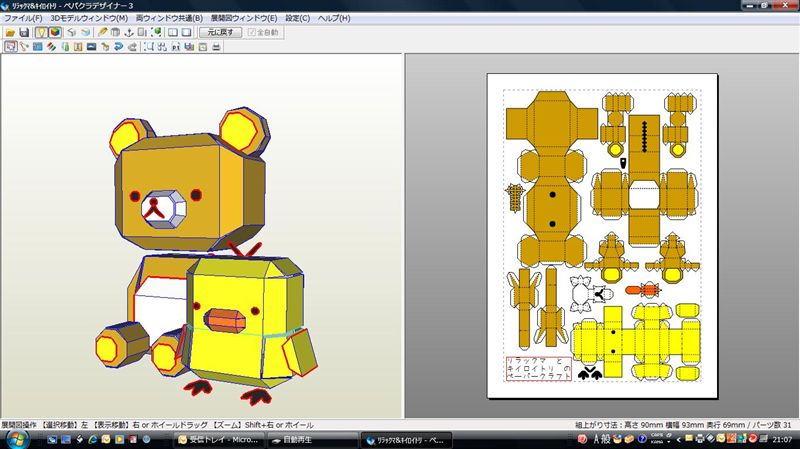This screenshot has width=800, height=449.
Task: Click the taskbar clock showing 21:07
Action: tap(782, 439)
